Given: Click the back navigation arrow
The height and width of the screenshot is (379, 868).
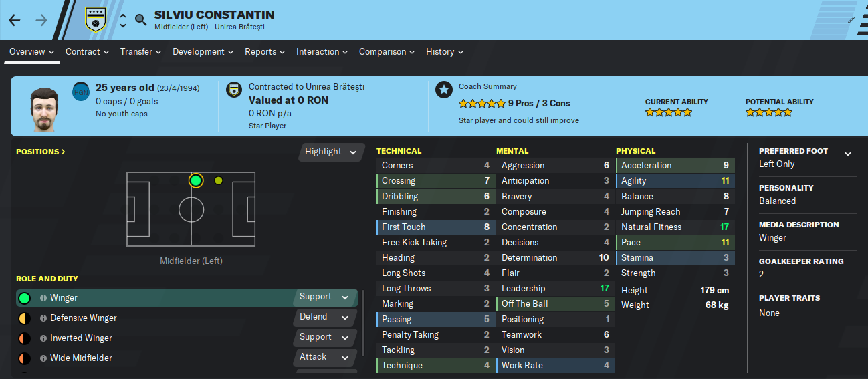Looking at the screenshot, I should click(x=15, y=20).
